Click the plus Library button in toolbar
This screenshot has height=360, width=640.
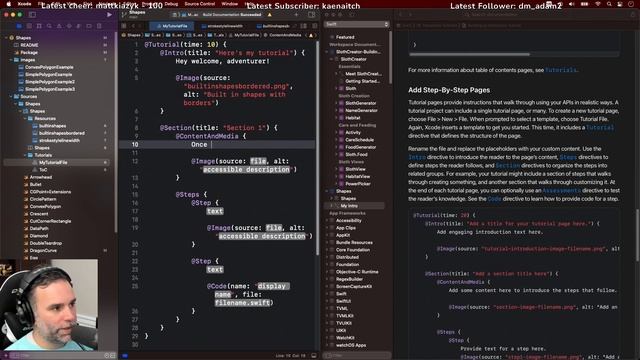coord(296,15)
